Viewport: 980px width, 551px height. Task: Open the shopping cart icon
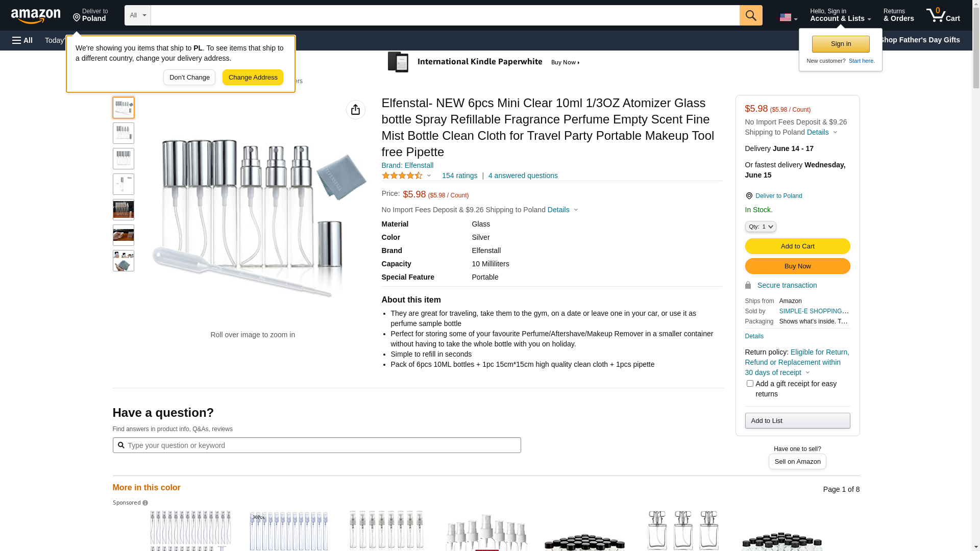(943, 15)
